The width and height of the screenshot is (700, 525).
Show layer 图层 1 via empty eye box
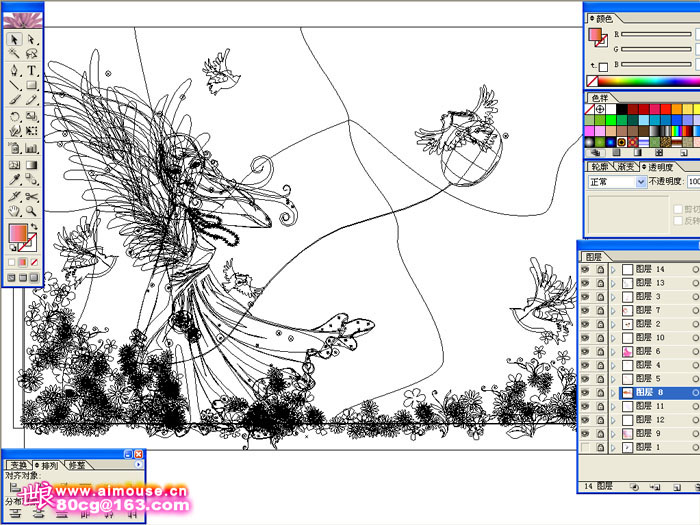(585, 447)
